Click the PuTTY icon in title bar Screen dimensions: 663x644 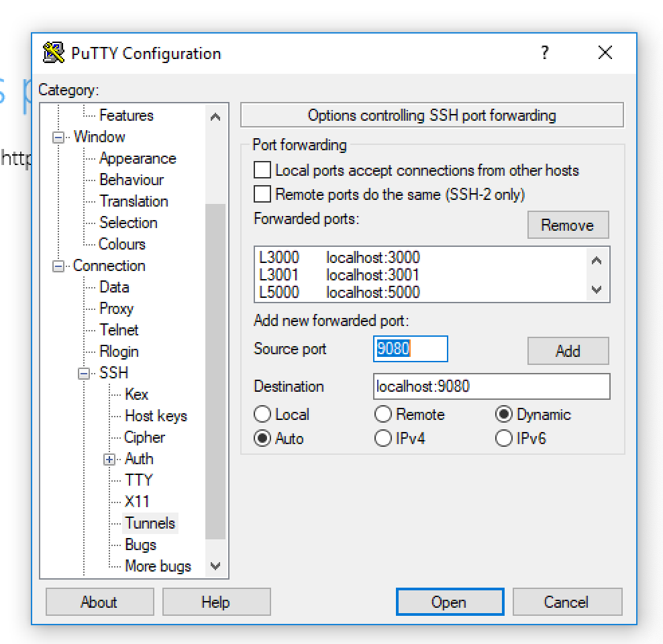[53, 53]
